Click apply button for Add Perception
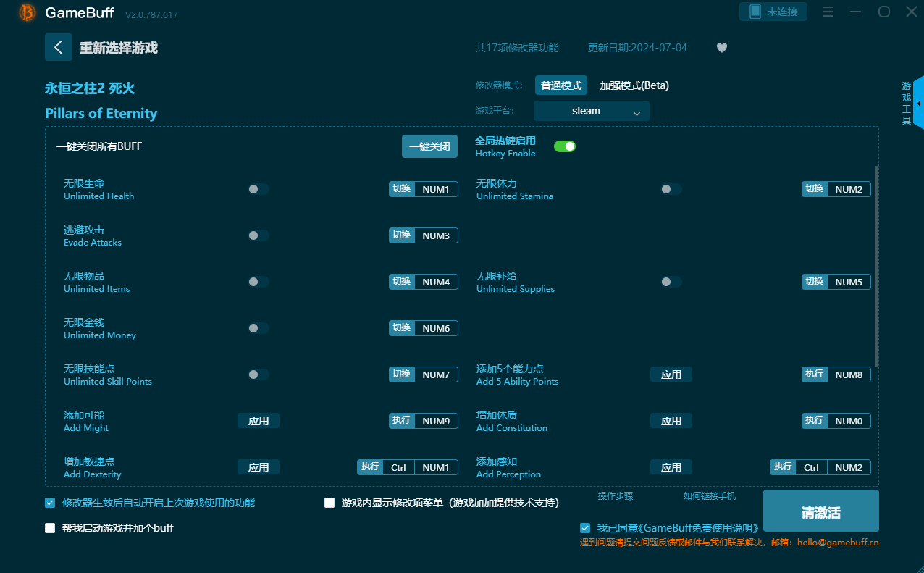Image resolution: width=924 pixels, height=573 pixels. coord(671,467)
